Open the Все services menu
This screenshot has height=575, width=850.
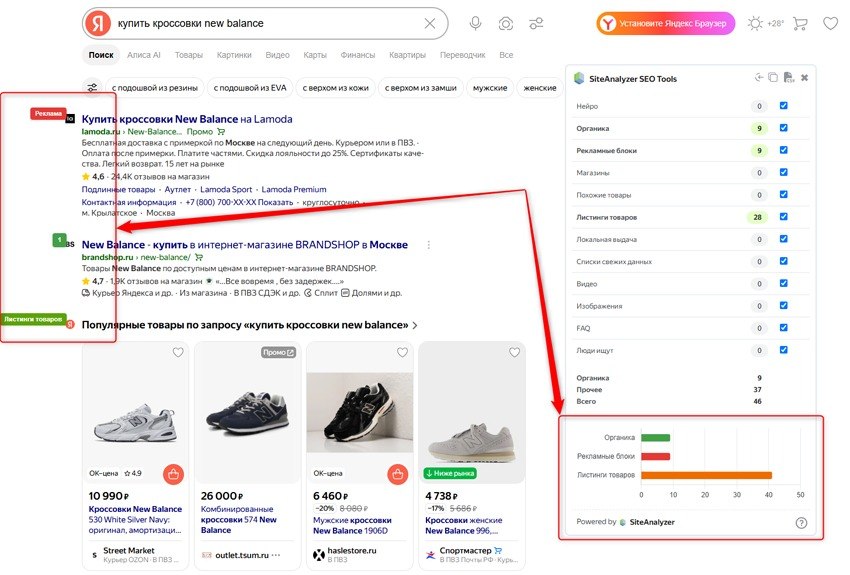506,55
